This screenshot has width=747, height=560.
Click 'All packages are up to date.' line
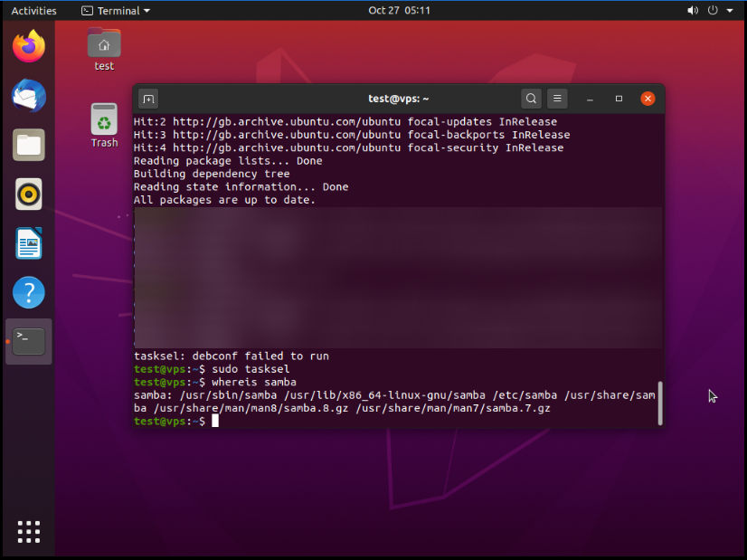pyautogui.click(x=224, y=200)
